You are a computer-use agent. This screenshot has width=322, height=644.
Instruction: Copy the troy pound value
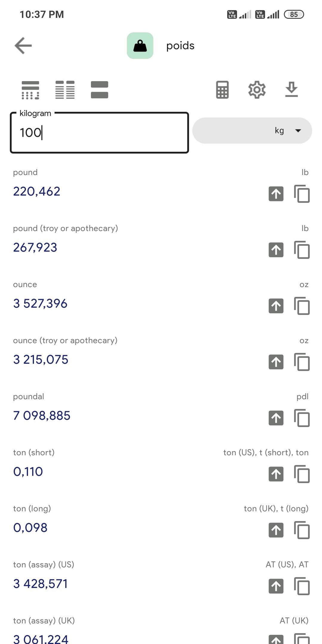302,250
